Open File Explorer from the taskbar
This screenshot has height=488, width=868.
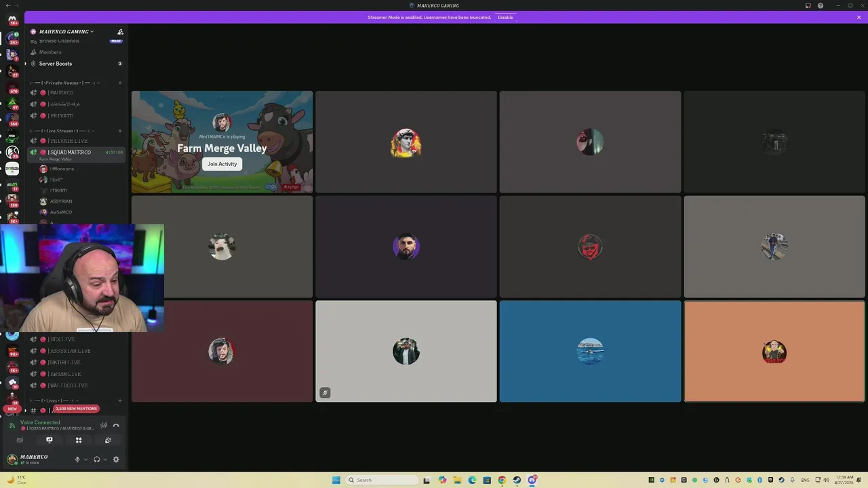click(457, 480)
